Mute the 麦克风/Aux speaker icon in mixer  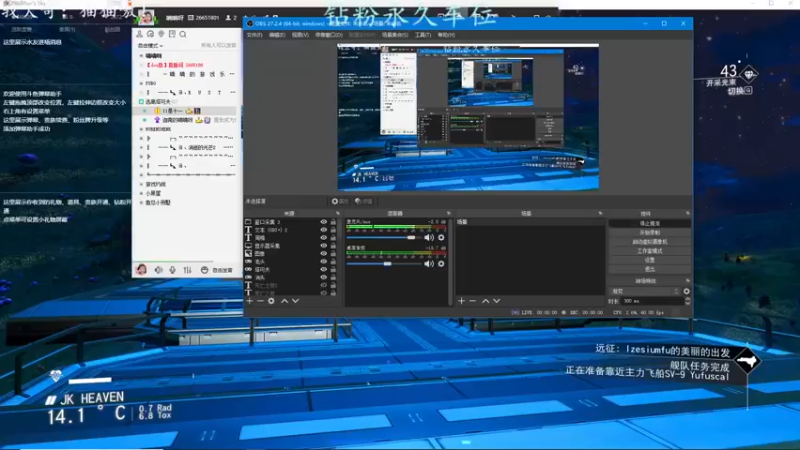click(429, 238)
